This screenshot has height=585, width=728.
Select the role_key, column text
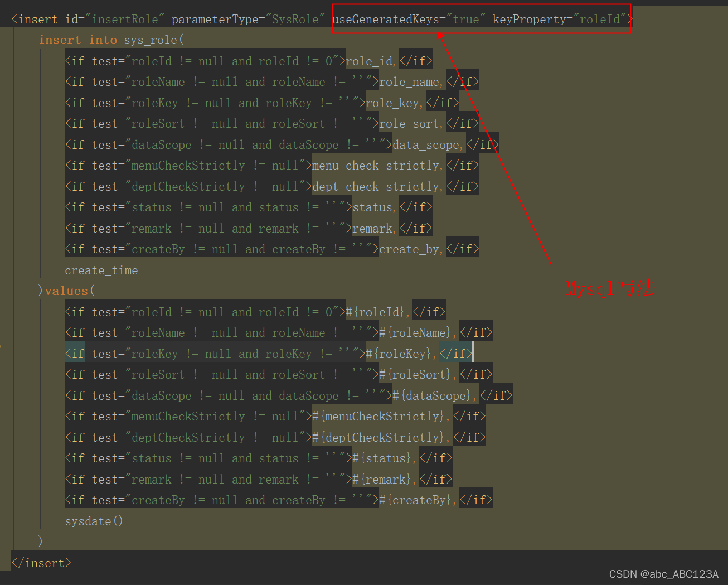click(395, 103)
